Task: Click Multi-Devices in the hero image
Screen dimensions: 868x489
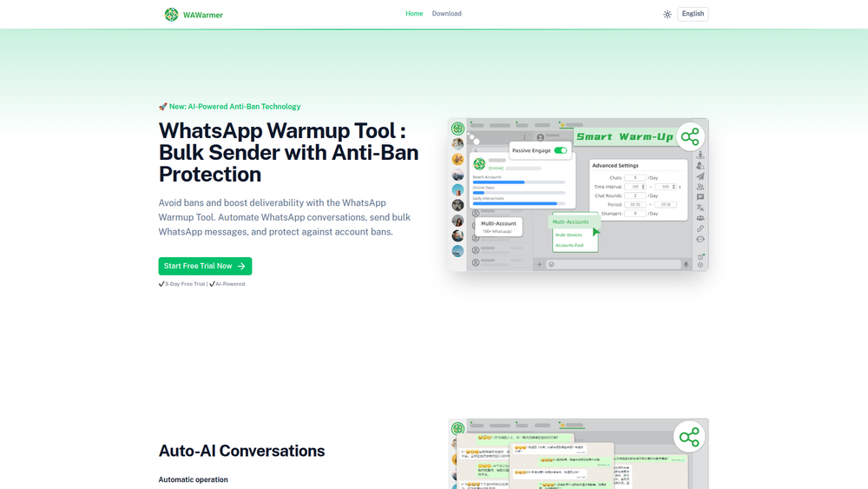Action: coord(569,235)
